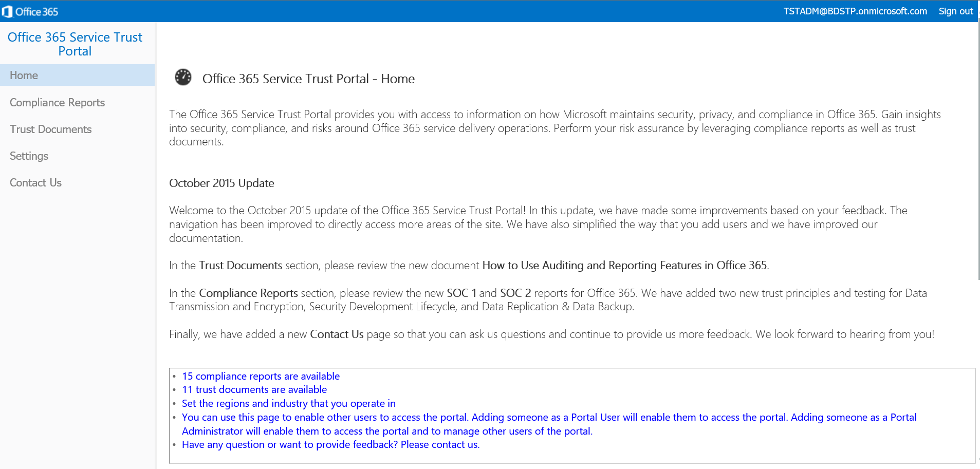980x469 pixels.
Task: Open the 15 compliance reports link
Action: (x=261, y=376)
